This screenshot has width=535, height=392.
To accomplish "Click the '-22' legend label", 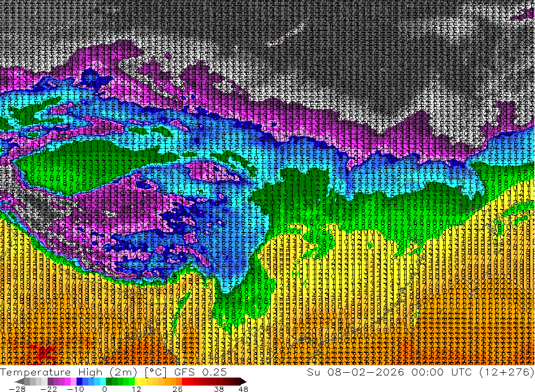I will tap(49, 389).
